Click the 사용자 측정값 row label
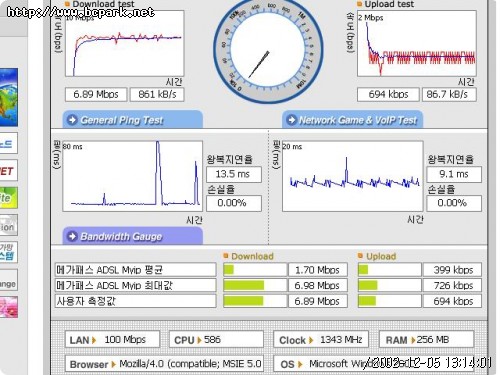Viewport: 500px width, 375px height. pos(135,301)
